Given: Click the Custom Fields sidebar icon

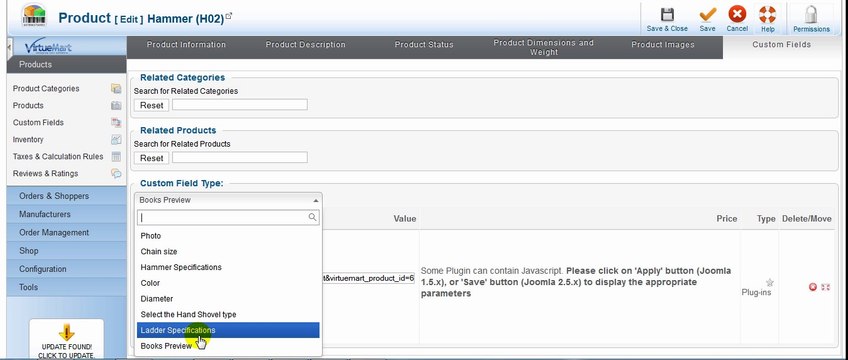Looking at the screenshot, I should point(116,123).
